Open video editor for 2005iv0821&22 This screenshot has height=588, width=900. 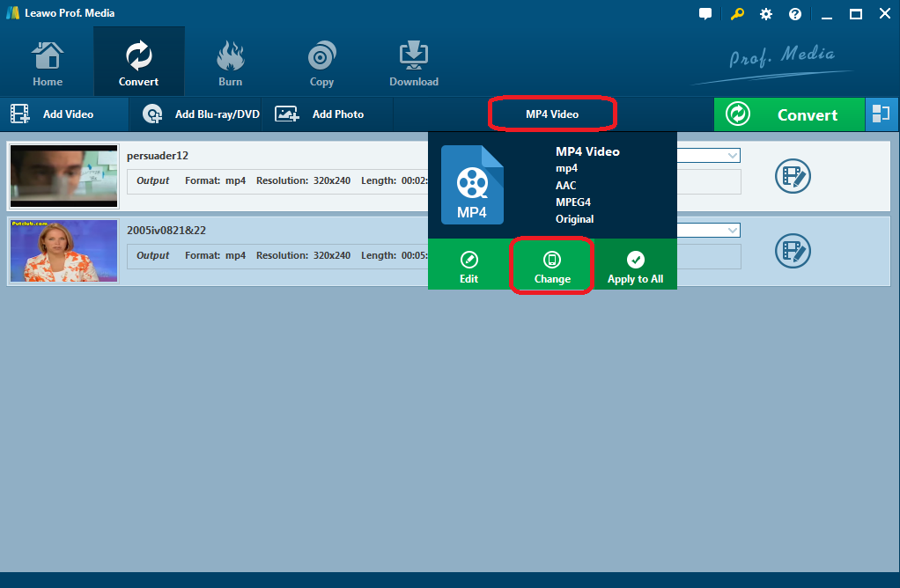pos(793,251)
